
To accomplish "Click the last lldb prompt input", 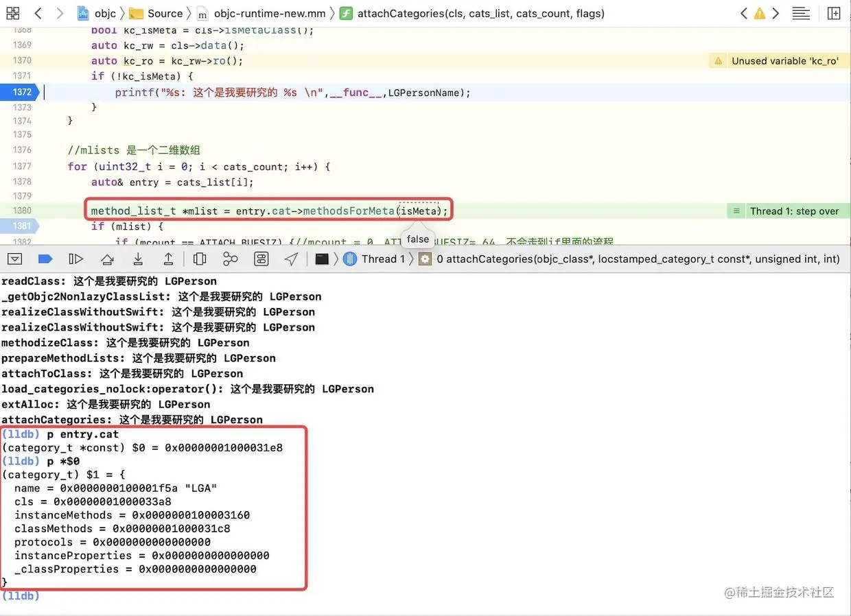I will pyautogui.click(x=21, y=595).
